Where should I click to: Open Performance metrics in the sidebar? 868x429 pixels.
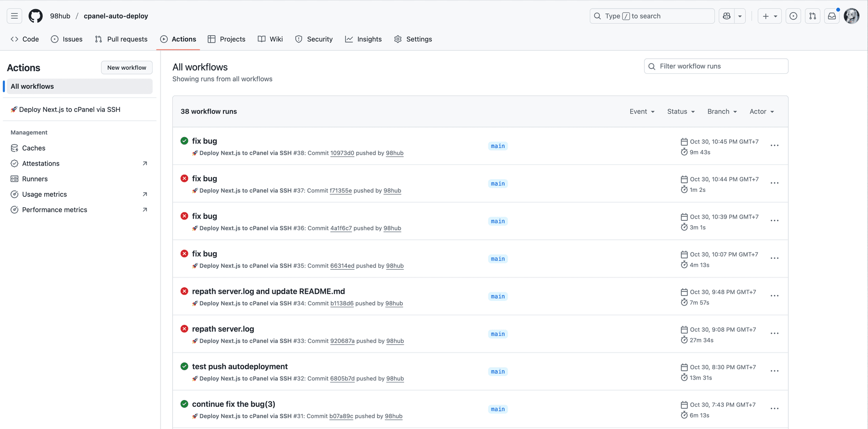(x=55, y=210)
